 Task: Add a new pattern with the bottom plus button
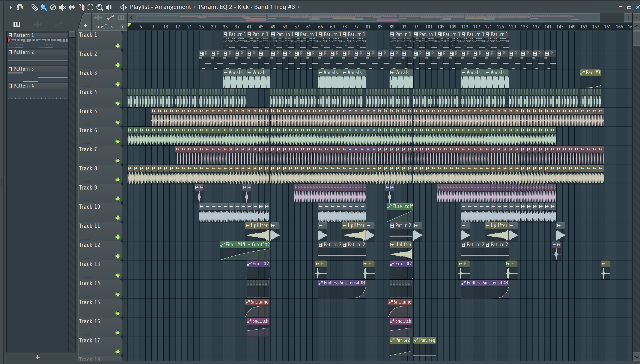click(38, 357)
